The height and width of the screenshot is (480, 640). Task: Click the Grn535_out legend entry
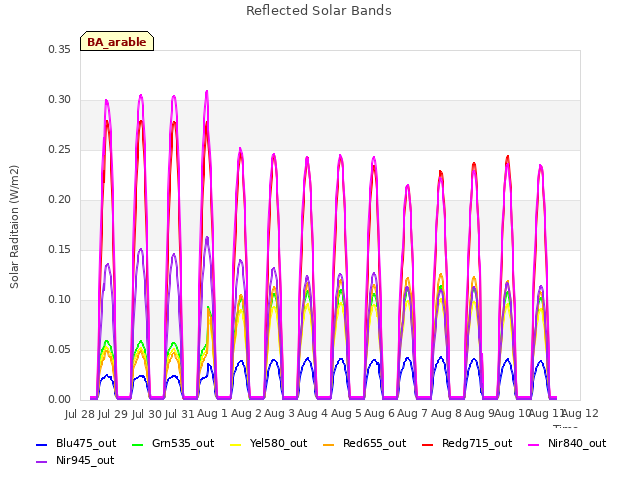click(173, 443)
